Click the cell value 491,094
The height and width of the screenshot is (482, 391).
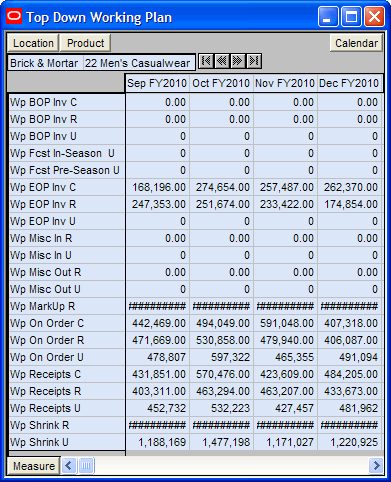(x=350, y=357)
